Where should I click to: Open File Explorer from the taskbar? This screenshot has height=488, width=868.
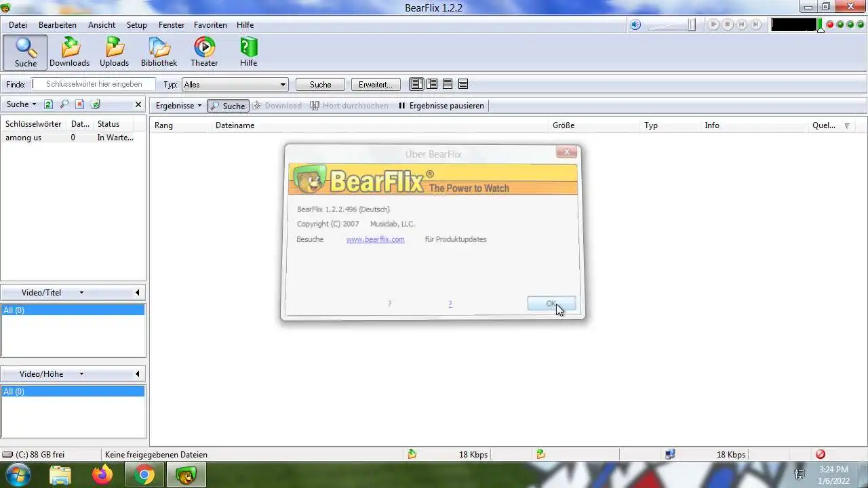click(60, 475)
